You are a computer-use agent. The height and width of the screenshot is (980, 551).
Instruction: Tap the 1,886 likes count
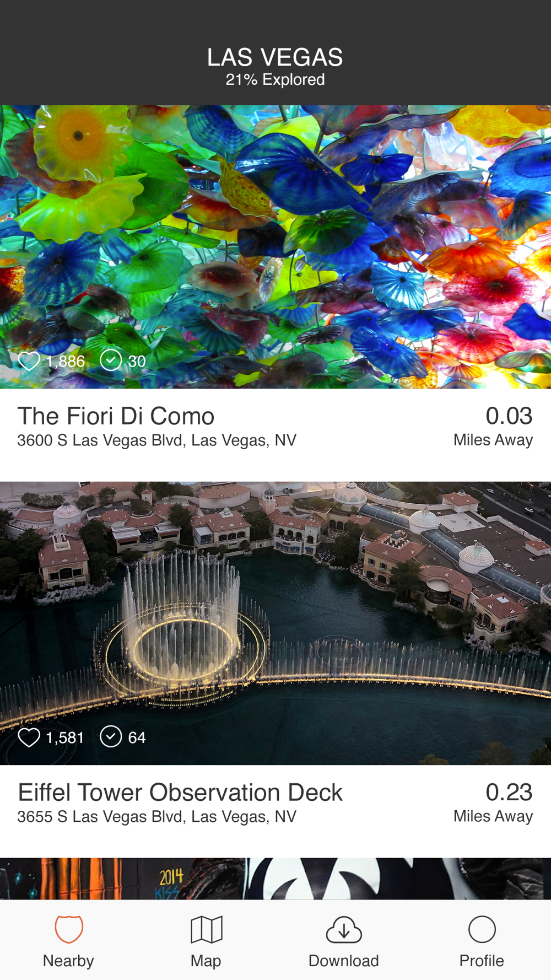click(66, 362)
